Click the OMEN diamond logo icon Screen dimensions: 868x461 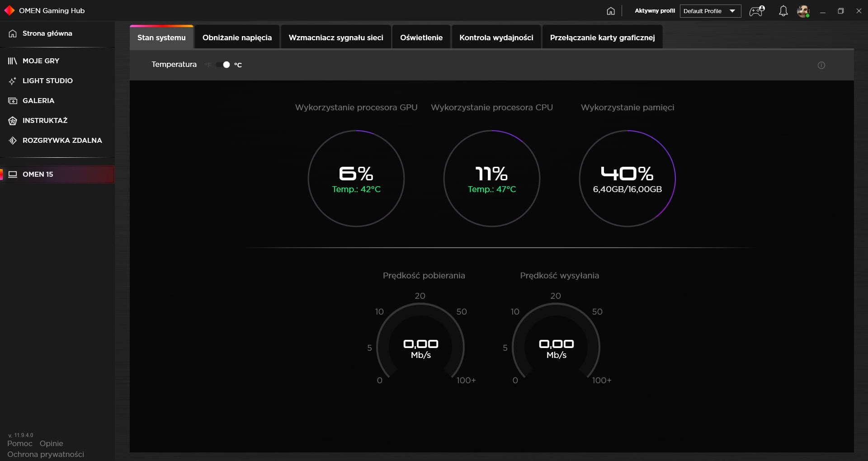tap(9, 10)
